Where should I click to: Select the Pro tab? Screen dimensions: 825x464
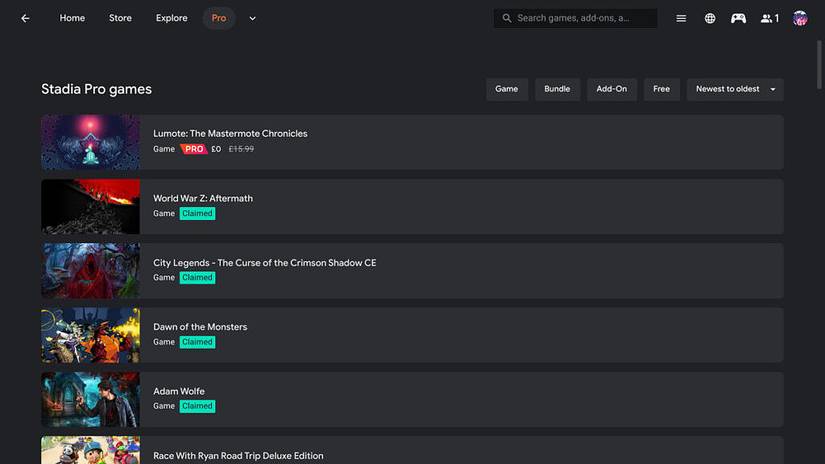pyautogui.click(x=219, y=18)
